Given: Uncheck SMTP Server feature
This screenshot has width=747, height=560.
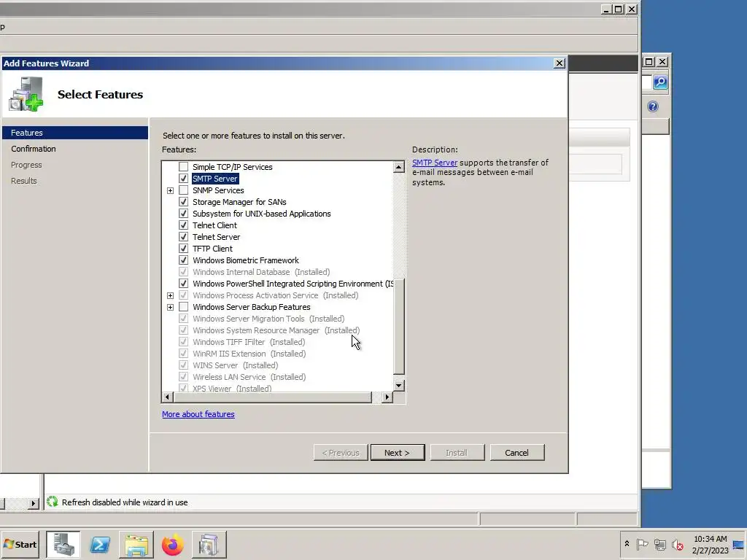Looking at the screenshot, I should point(183,179).
